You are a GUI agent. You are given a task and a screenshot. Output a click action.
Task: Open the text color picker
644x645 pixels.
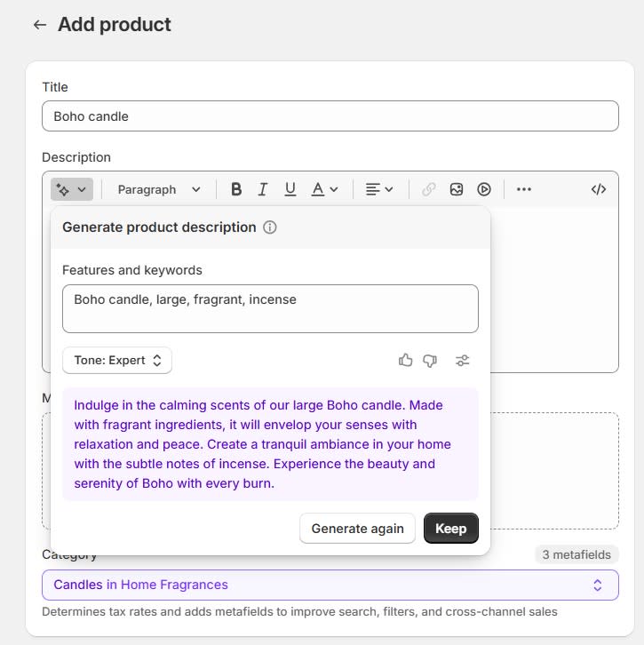pyautogui.click(x=324, y=189)
